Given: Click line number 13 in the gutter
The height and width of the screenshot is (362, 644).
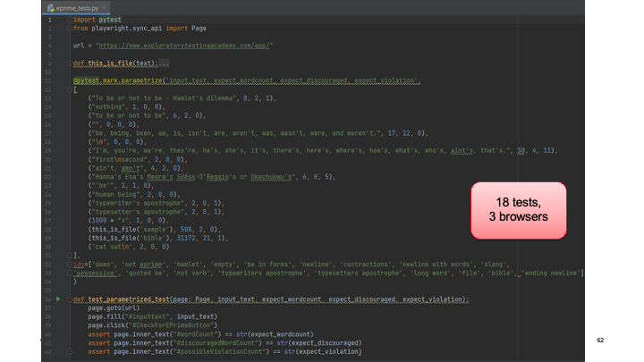Looking at the screenshot, I should click(x=48, y=98).
